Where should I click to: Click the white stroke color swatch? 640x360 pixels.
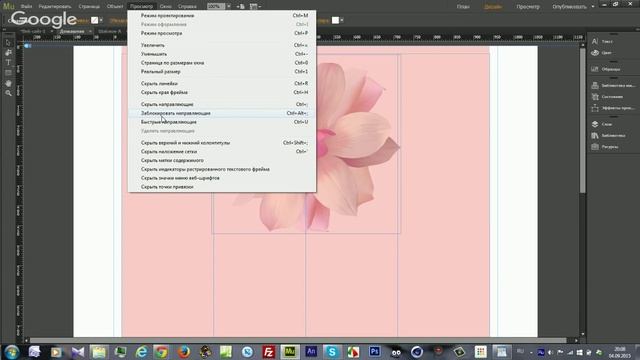(336, 20)
